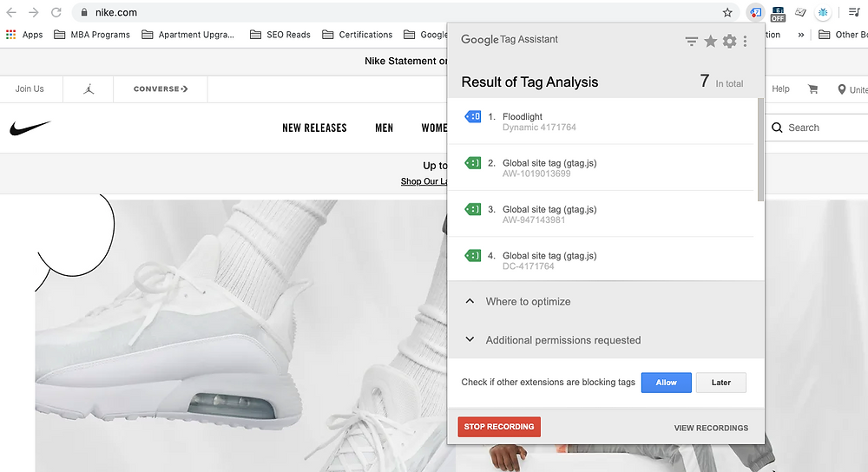Open VIEW RECORDINGS
Image resolution: width=868 pixels, height=472 pixels.
click(711, 428)
